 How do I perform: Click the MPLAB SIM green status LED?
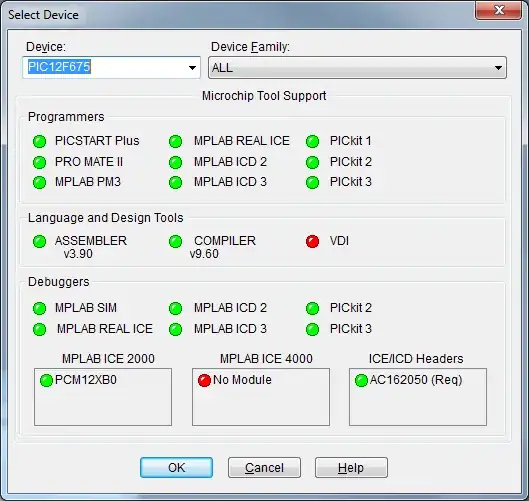point(39,308)
